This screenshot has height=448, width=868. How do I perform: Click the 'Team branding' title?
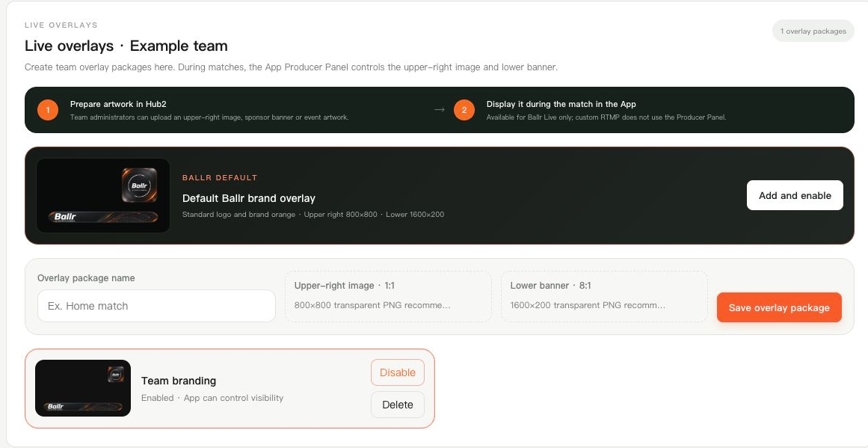pyautogui.click(x=178, y=381)
